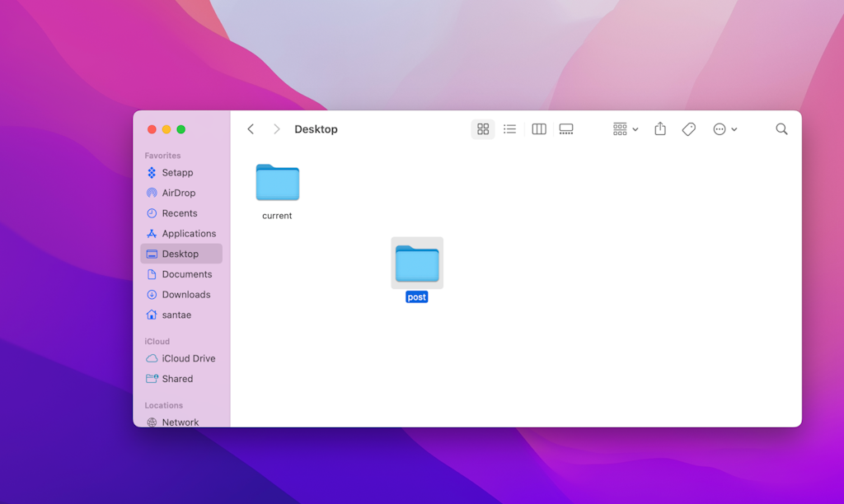Switch to list view
The width and height of the screenshot is (844, 504).
pos(510,129)
